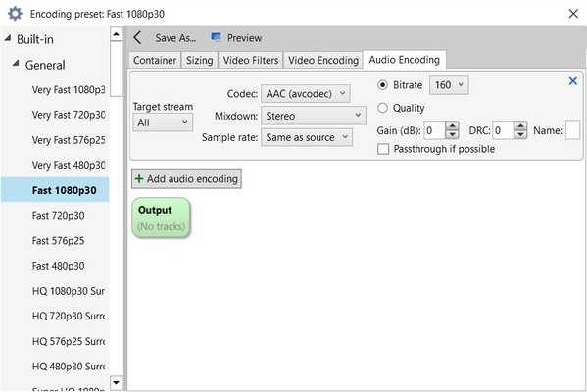
Task: Enable Passthrough if possible checkbox
Action: click(383, 149)
